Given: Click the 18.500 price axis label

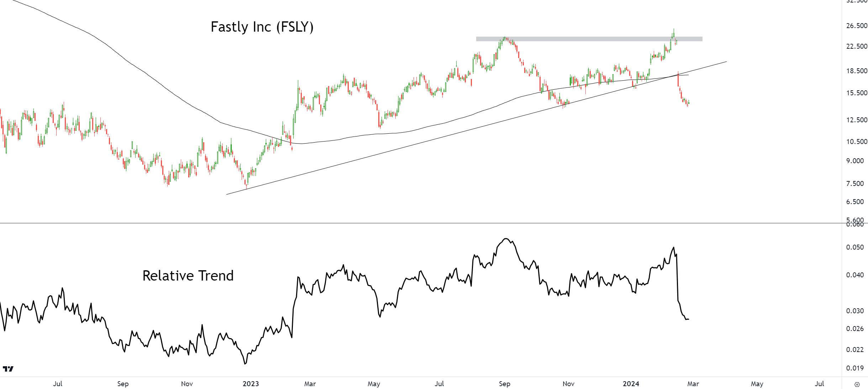Looking at the screenshot, I should pos(857,71).
